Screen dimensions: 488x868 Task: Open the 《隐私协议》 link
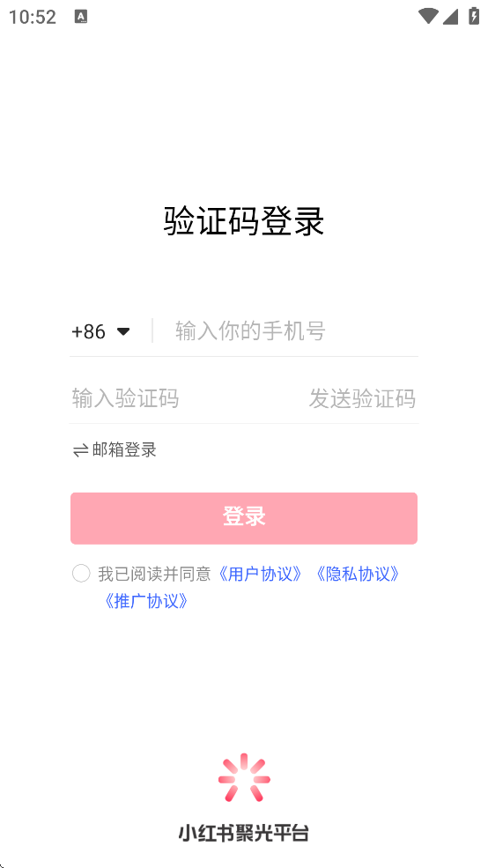357,574
